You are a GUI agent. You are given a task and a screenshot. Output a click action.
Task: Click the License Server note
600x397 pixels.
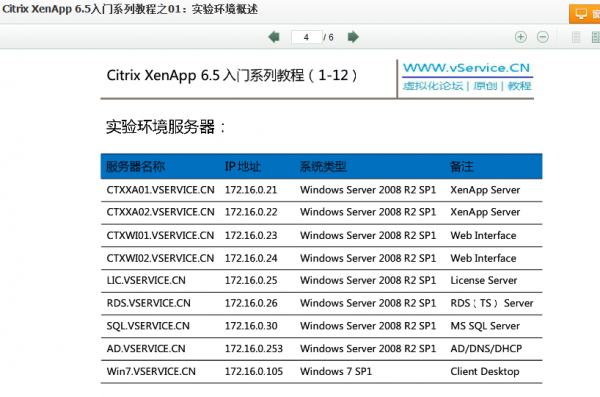click(483, 280)
